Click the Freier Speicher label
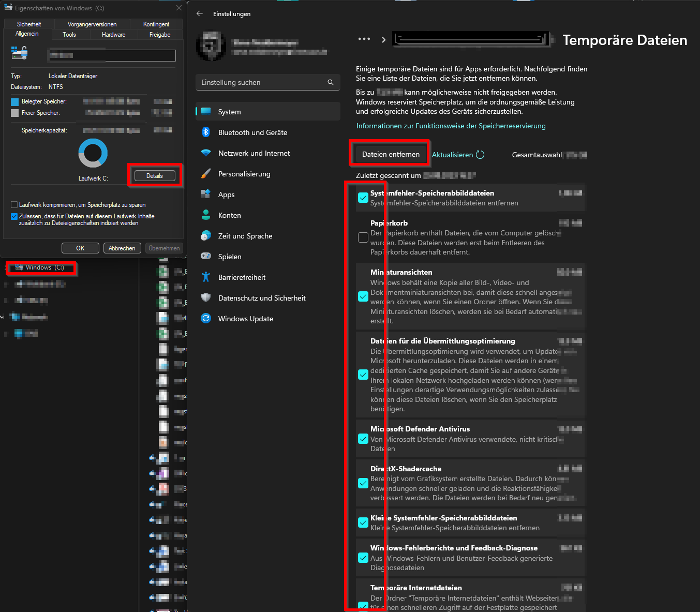The image size is (700, 612). (x=40, y=113)
